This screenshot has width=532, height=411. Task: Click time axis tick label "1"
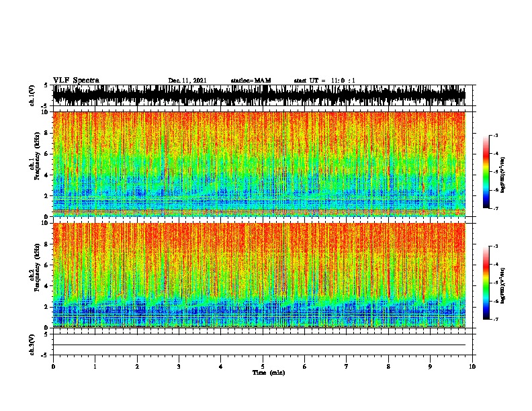click(95, 367)
